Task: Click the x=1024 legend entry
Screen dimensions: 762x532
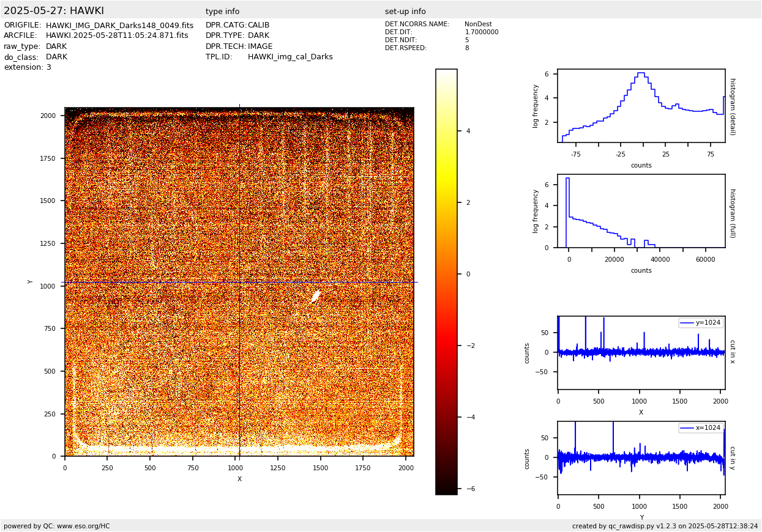Action: pos(701,428)
